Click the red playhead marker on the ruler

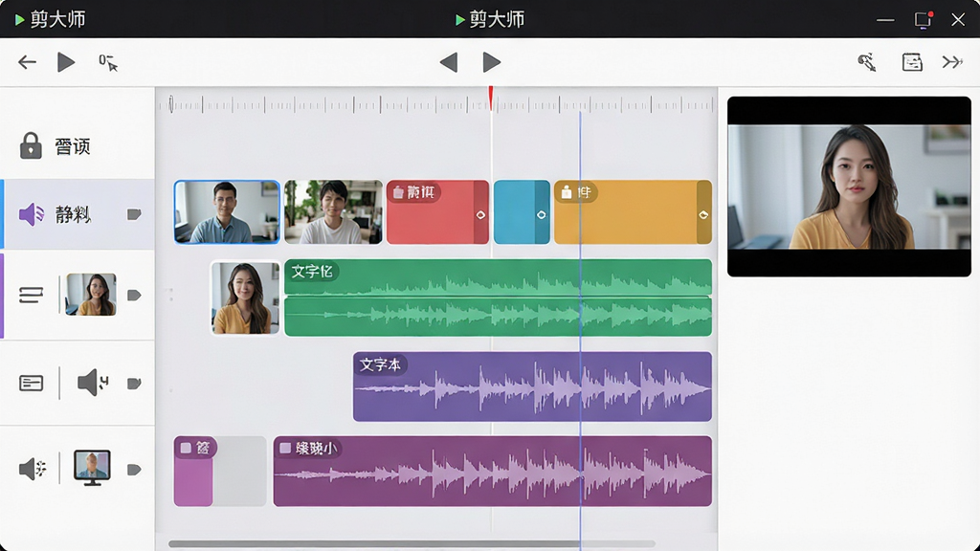[x=491, y=99]
